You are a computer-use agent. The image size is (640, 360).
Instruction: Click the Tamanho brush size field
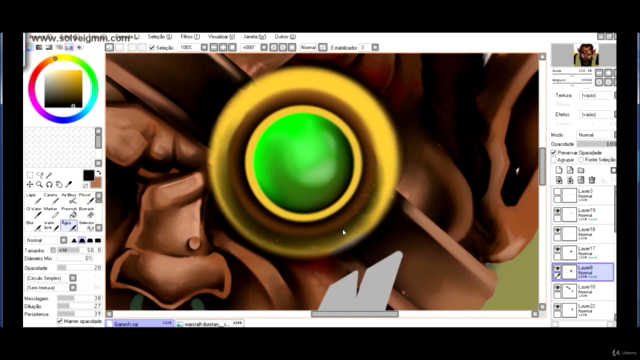(80, 250)
